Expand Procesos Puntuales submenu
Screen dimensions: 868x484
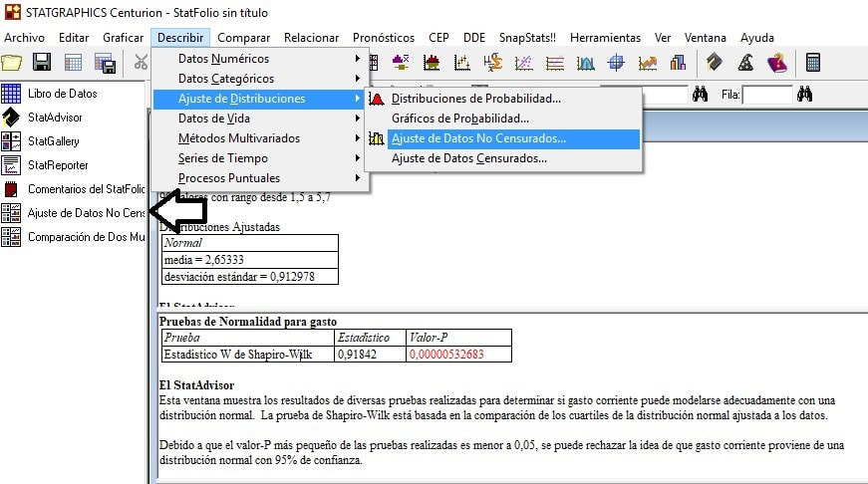click(260, 178)
